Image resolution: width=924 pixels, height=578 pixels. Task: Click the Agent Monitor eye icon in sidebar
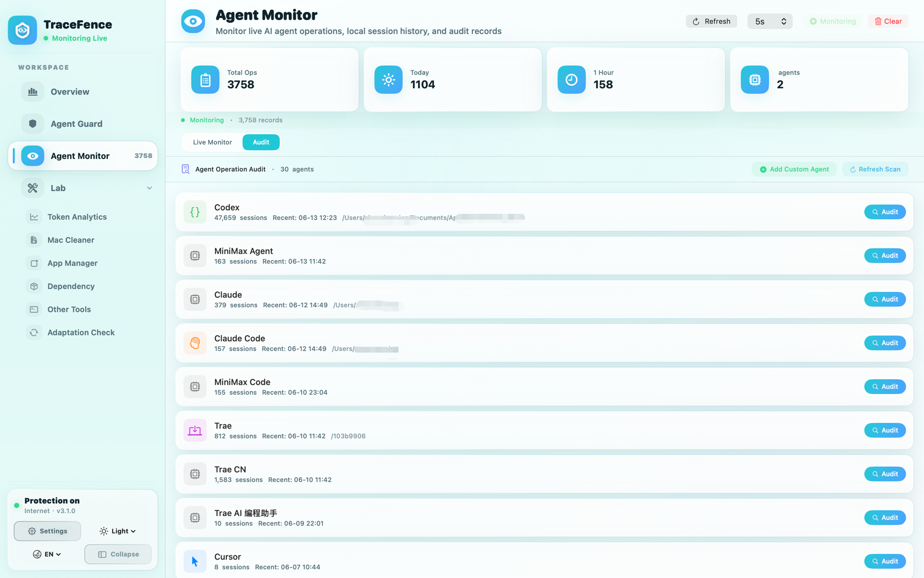point(33,156)
